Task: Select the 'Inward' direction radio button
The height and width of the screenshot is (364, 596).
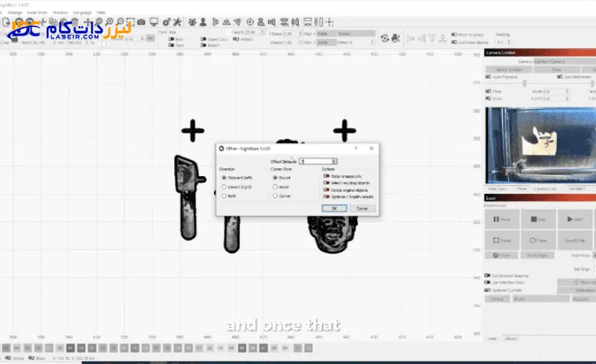Action: 223,187
